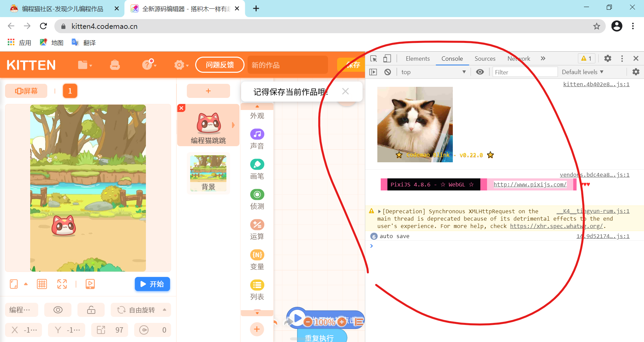This screenshot has height=342, width=644.
Task: Clear the console output
Action: point(388,72)
